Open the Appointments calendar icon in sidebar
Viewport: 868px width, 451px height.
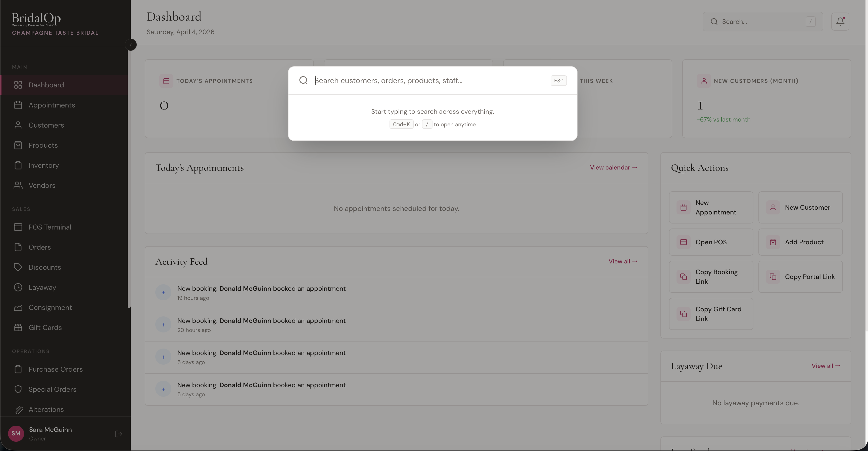coord(19,105)
